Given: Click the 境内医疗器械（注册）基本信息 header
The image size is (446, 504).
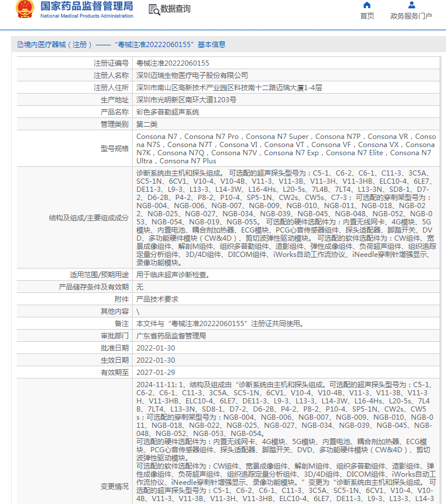Looking at the screenshot, I should [122, 45].
